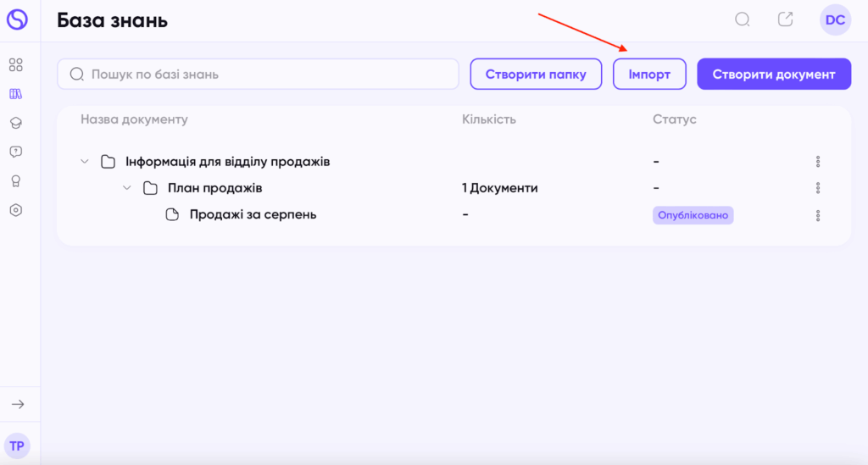This screenshot has width=868, height=465.
Task: Collapse the План продажів folder chevron
Action: coord(127,188)
